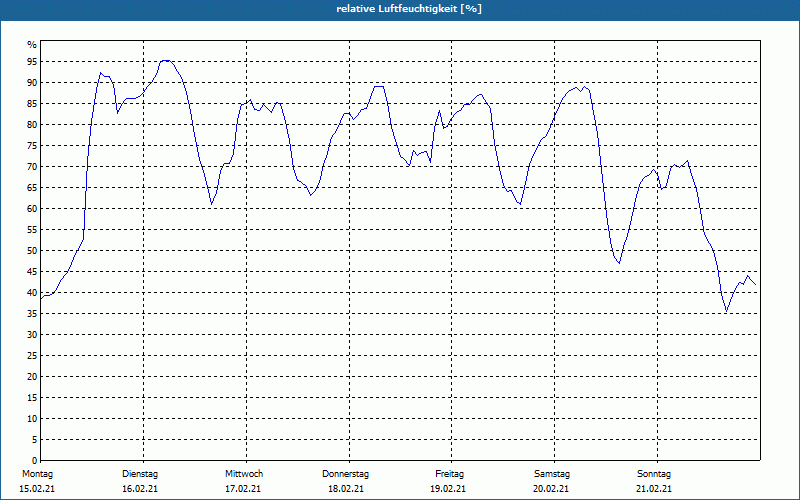
Task: Click the y-axis value '50'
Action: (32, 251)
